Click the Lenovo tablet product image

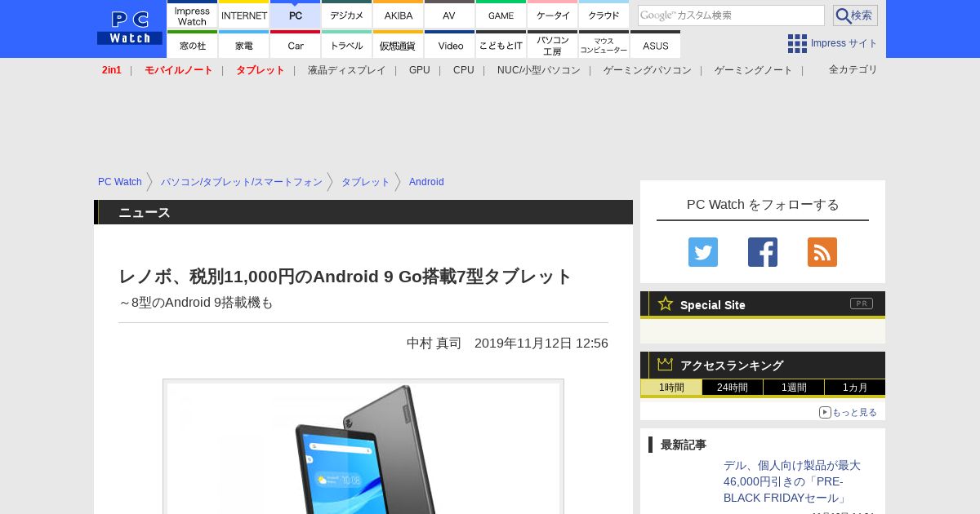(363, 447)
